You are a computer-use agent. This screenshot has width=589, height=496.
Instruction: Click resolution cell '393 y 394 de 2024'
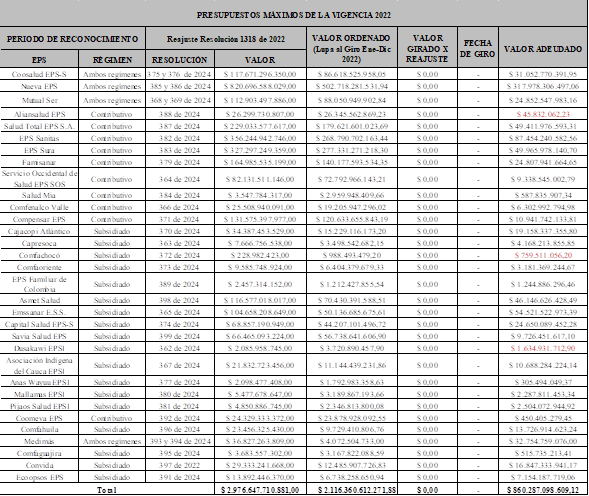[x=180, y=442]
